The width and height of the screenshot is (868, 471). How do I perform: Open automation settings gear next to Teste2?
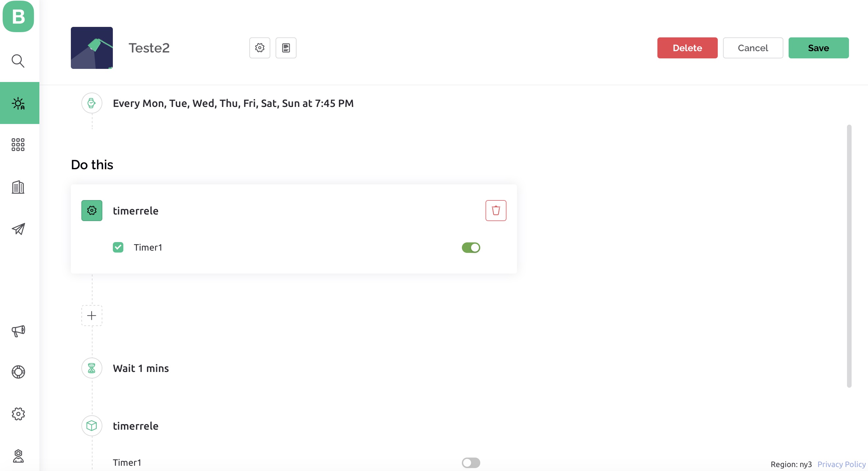click(259, 48)
